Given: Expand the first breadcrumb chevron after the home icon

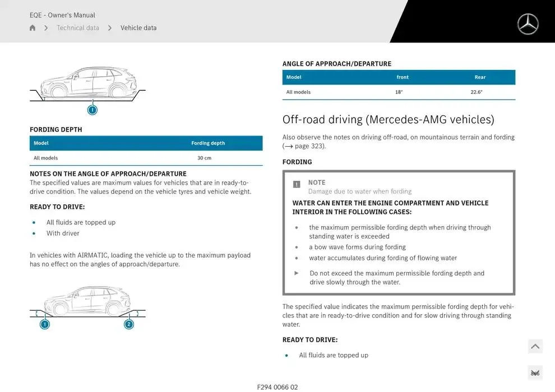Looking at the screenshot, I should (46, 27).
